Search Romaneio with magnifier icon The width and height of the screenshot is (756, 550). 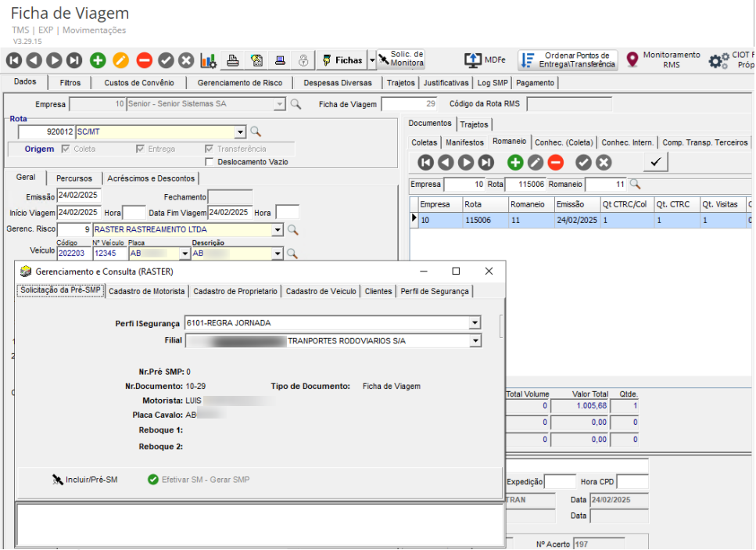coord(635,184)
